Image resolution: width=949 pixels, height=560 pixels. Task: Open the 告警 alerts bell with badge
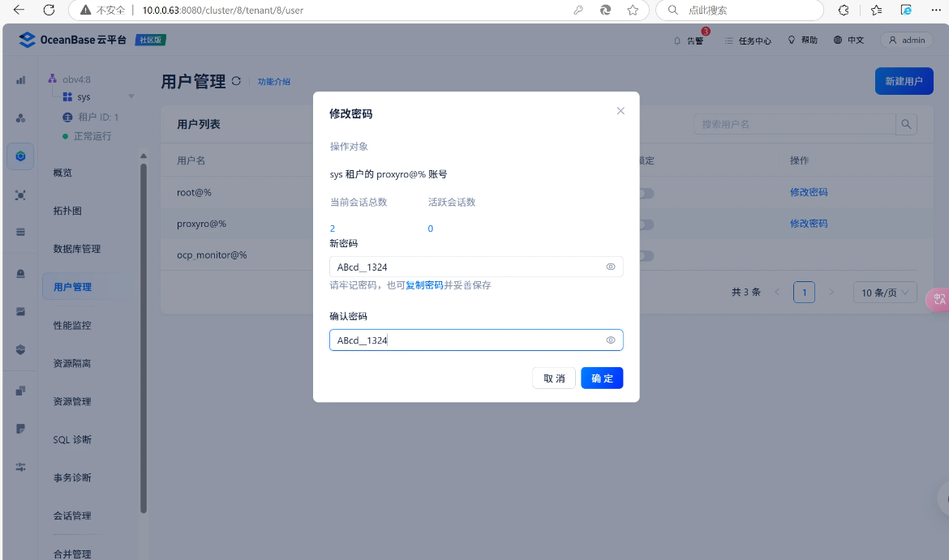click(x=690, y=40)
